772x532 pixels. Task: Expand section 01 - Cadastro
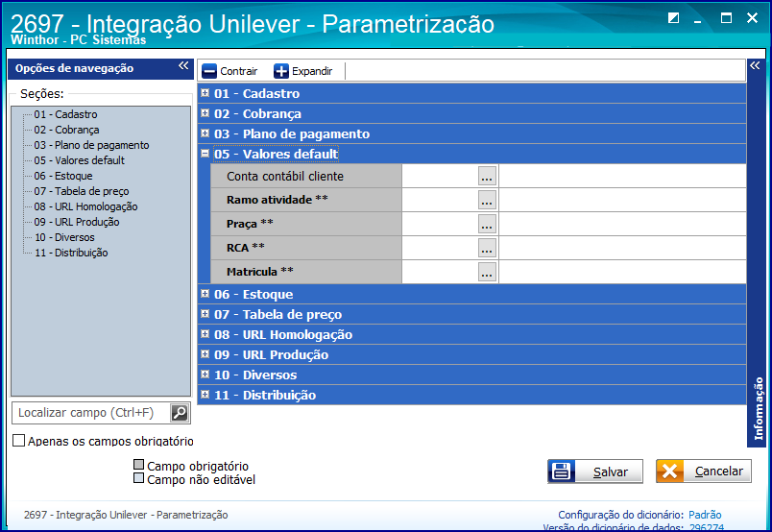[x=205, y=92]
